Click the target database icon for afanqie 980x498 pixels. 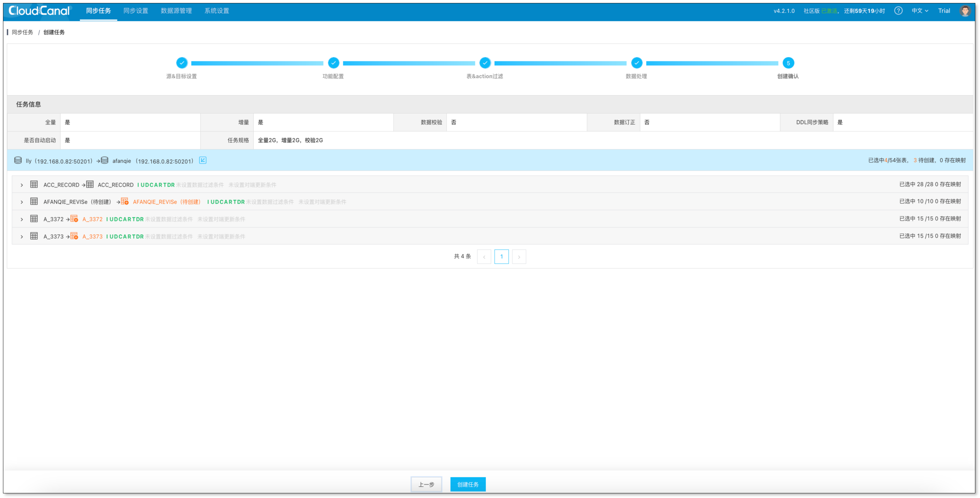point(105,160)
